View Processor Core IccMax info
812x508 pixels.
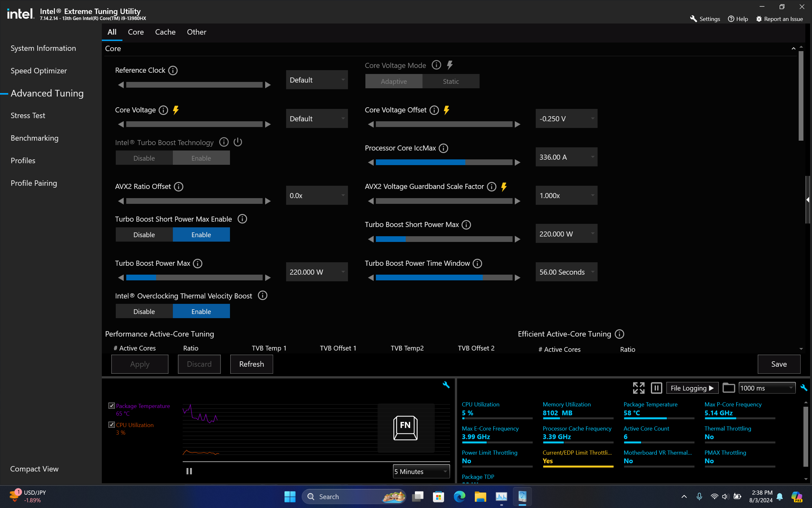pos(443,148)
